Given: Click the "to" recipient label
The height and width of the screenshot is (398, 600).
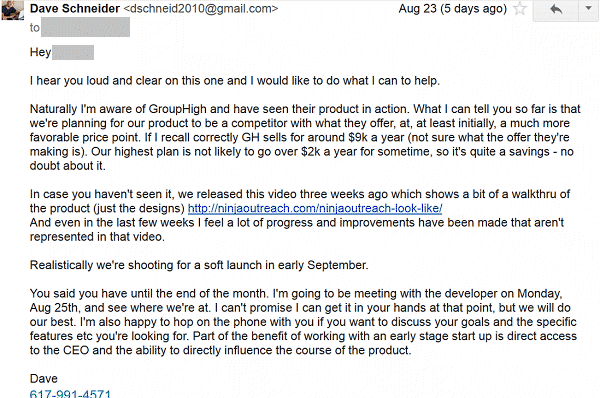Looking at the screenshot, I should 34,28.
